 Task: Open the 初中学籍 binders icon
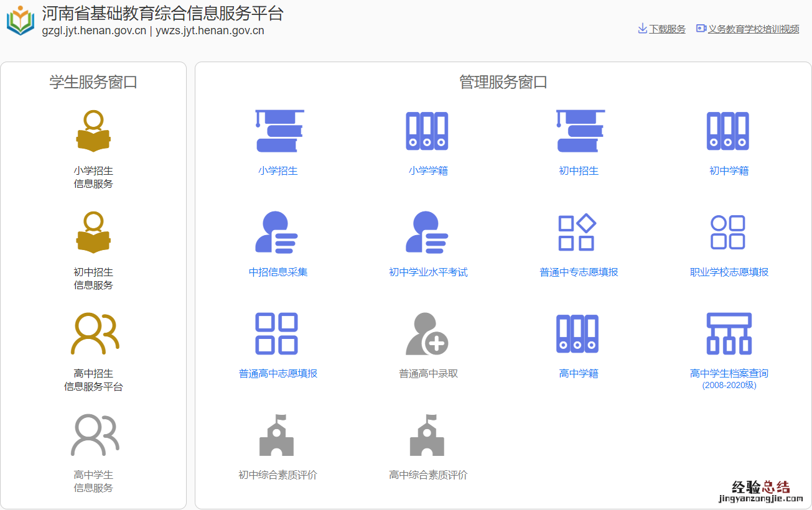[x=728, y=131]
